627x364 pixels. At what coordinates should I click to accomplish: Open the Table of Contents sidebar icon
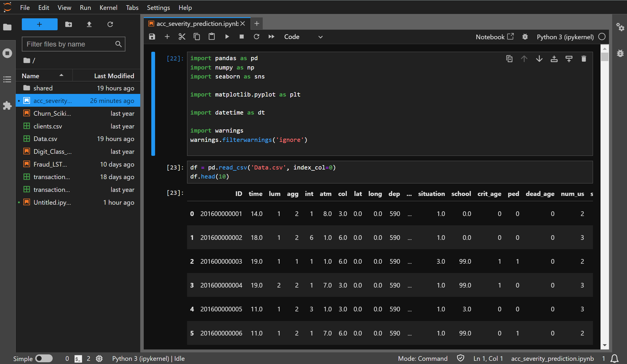pos(7,79)
